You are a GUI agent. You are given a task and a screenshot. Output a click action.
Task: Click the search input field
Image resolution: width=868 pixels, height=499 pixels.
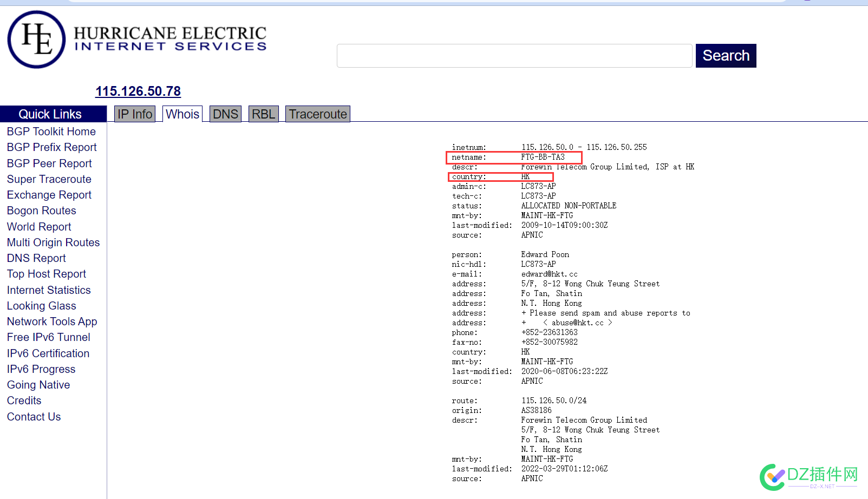pos(514,56)
